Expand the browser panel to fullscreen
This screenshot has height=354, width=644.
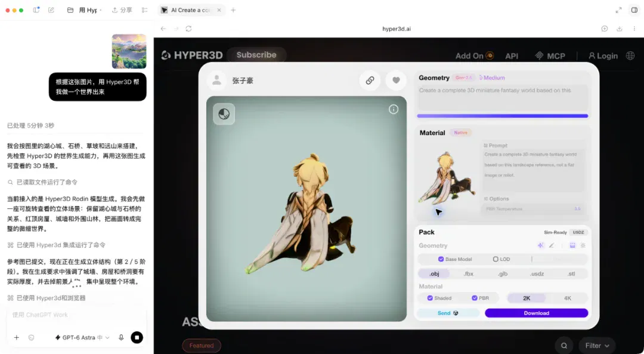click(x=618, y=10)
